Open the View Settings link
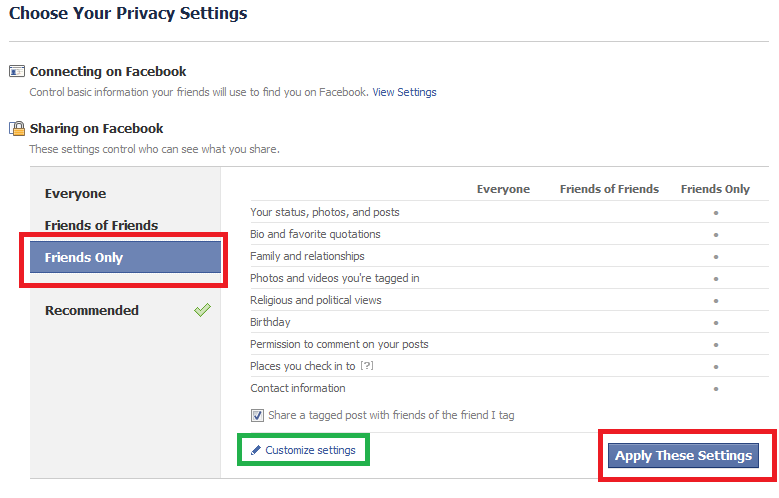Image resolution: width=779 pixels, height=498 pixels. [404, 92]
